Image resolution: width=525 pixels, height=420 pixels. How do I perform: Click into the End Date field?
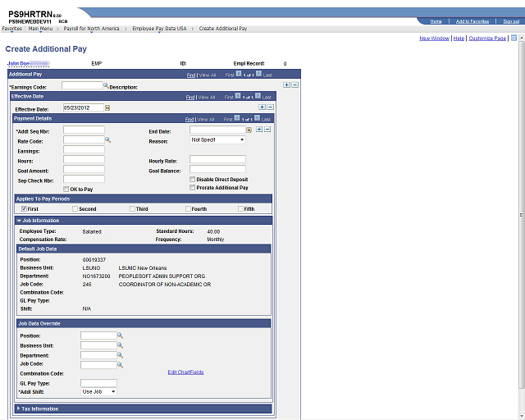click(x=217, y=130)
